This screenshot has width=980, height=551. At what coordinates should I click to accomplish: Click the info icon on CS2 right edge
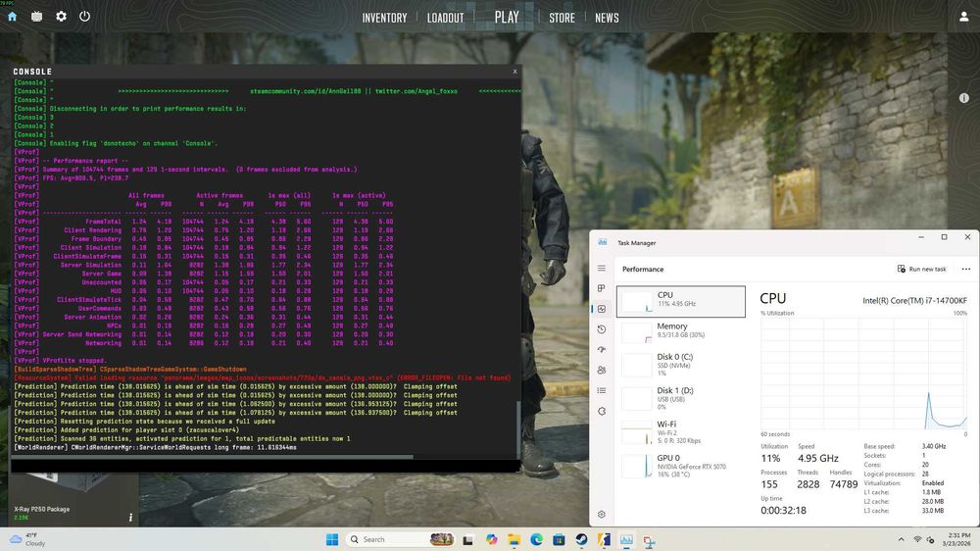(x=963, y=98)
